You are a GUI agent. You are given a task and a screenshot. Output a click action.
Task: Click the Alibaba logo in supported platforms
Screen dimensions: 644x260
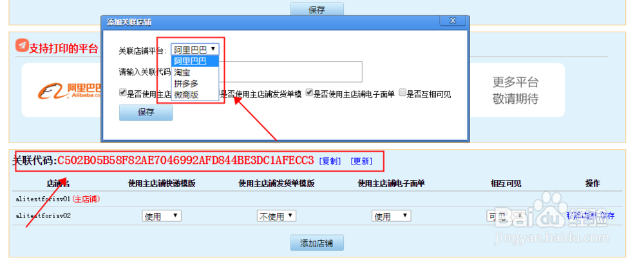tap(70, 91)
